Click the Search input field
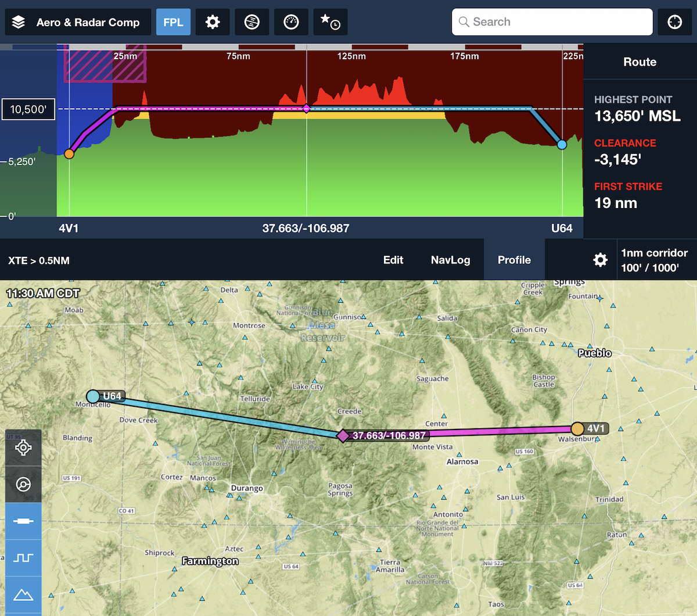Viewport: 697px width, 616px height. (x=552, y=22)
